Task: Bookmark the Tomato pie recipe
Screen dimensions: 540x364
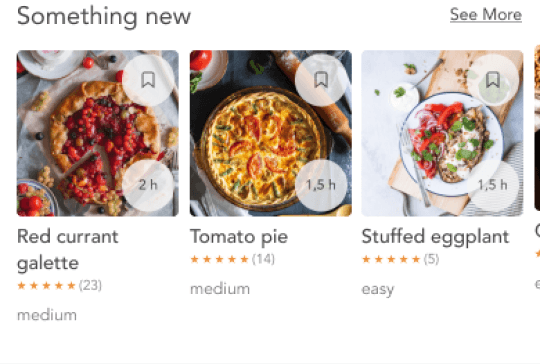Action: tap(321, 80)
